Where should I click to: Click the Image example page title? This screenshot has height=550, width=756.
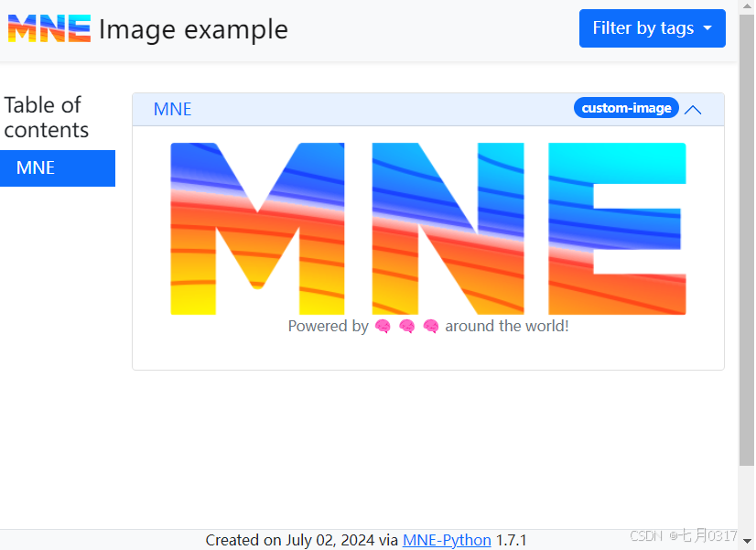195,29
